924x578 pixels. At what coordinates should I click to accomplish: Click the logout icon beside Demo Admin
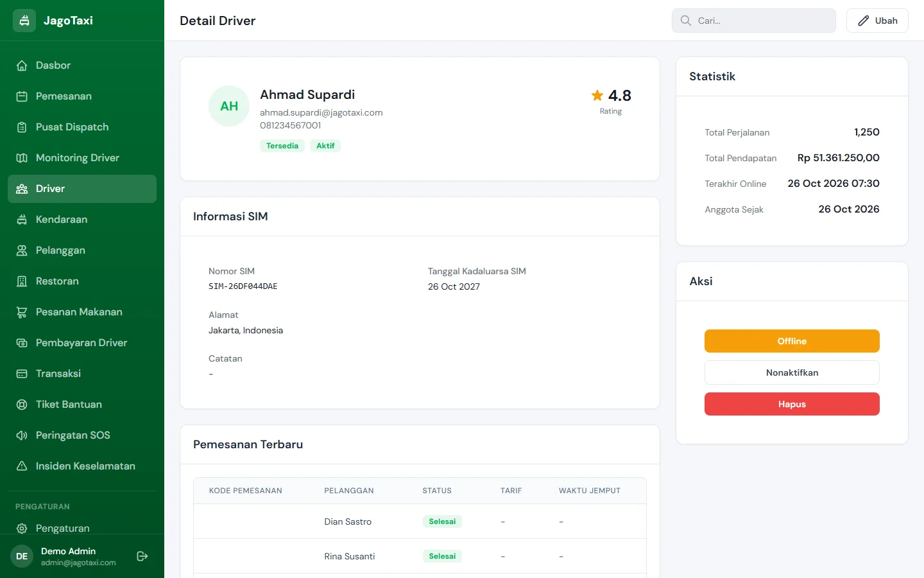(x=142, y=556)
